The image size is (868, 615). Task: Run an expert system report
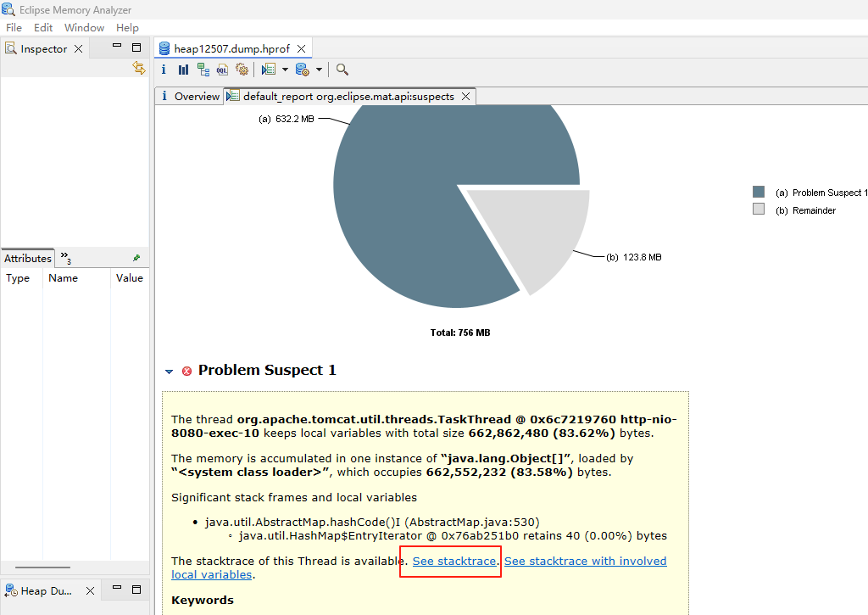point(269,70)
